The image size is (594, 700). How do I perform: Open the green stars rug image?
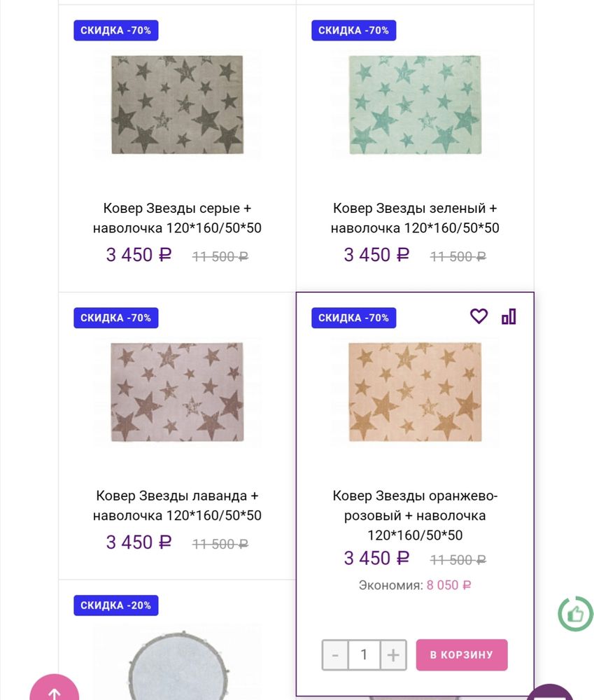415,105
